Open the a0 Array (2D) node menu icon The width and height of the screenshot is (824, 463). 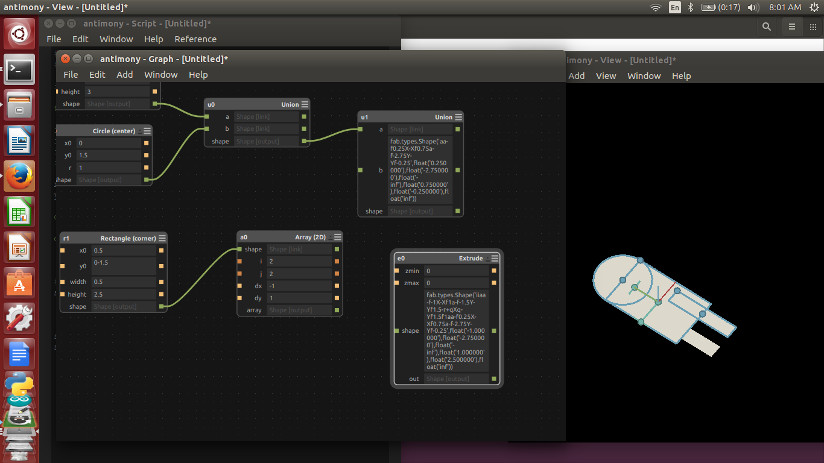coord(337,237)
